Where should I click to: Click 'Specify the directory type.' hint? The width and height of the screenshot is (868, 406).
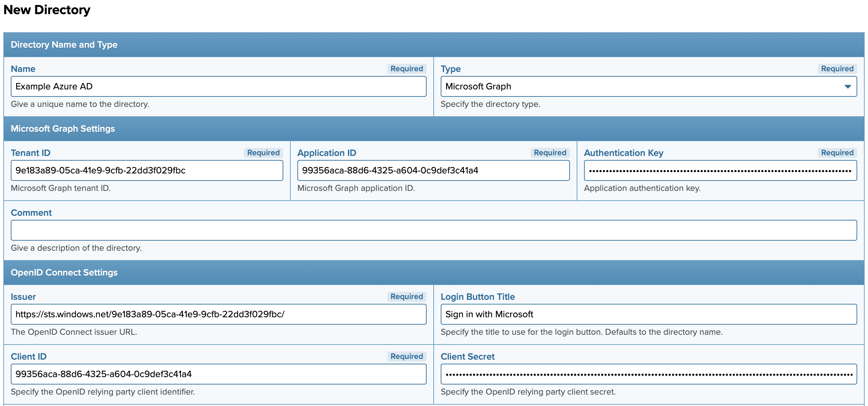tap(490, 104)
